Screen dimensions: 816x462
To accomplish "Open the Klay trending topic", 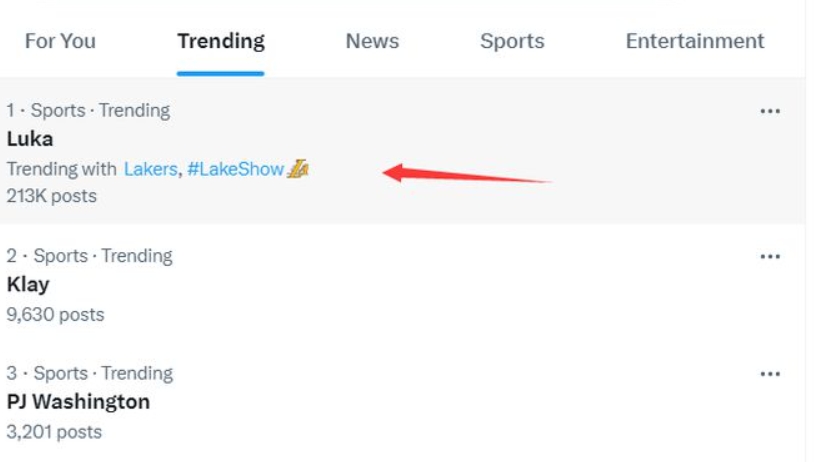I will click(28, 285).
